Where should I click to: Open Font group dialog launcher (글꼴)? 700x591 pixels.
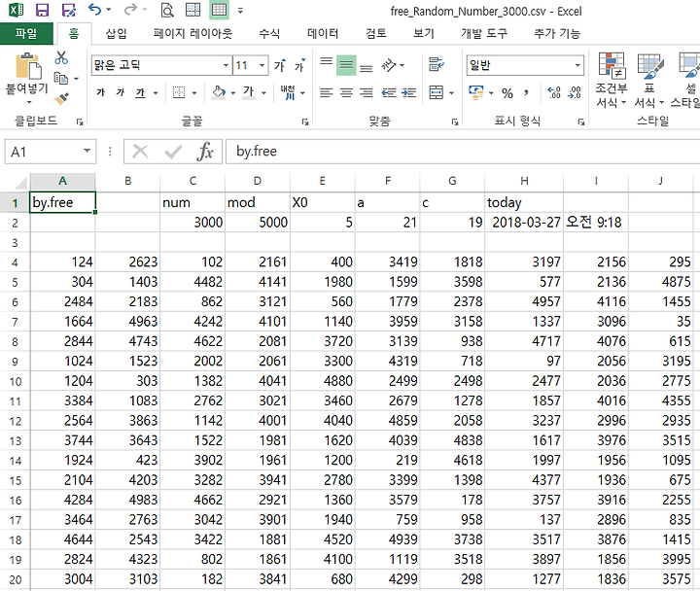coord(305,122)
